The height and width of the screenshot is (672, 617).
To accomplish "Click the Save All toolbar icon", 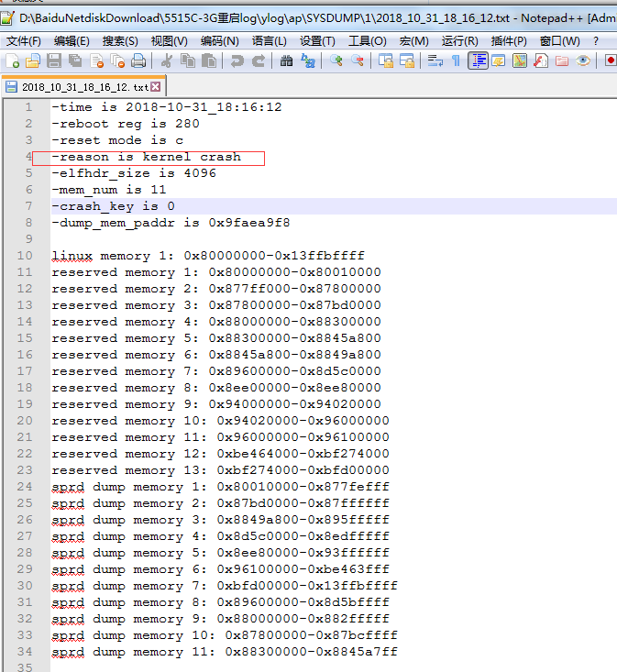I will [75, 61].
